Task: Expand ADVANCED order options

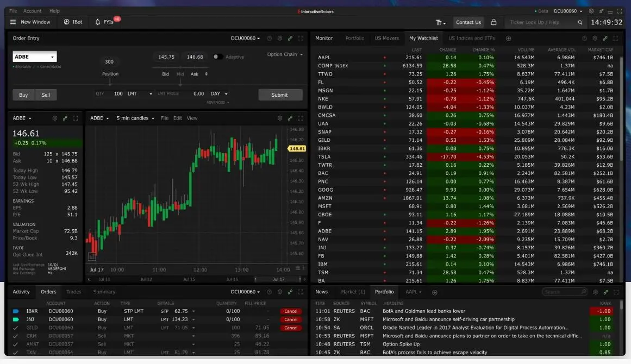Action: click(x=218, y=103)
